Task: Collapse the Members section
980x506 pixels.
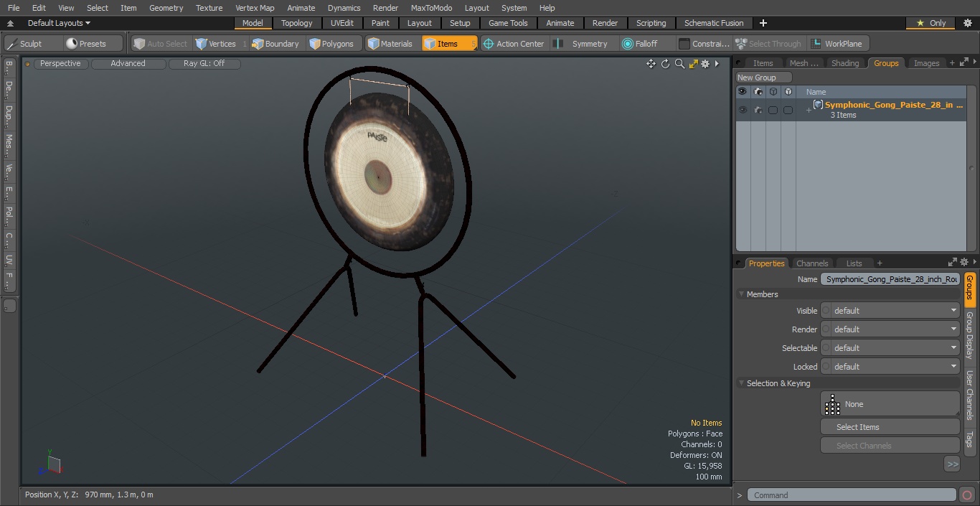Action: click(x=741, y=294)
